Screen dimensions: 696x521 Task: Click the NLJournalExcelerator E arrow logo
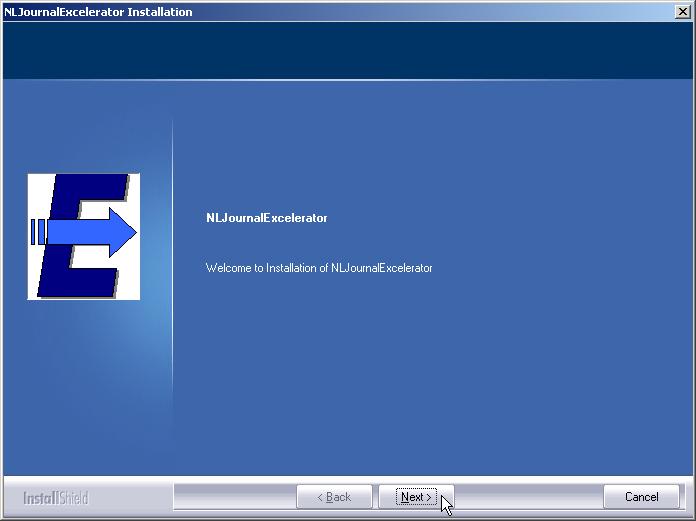84,237
